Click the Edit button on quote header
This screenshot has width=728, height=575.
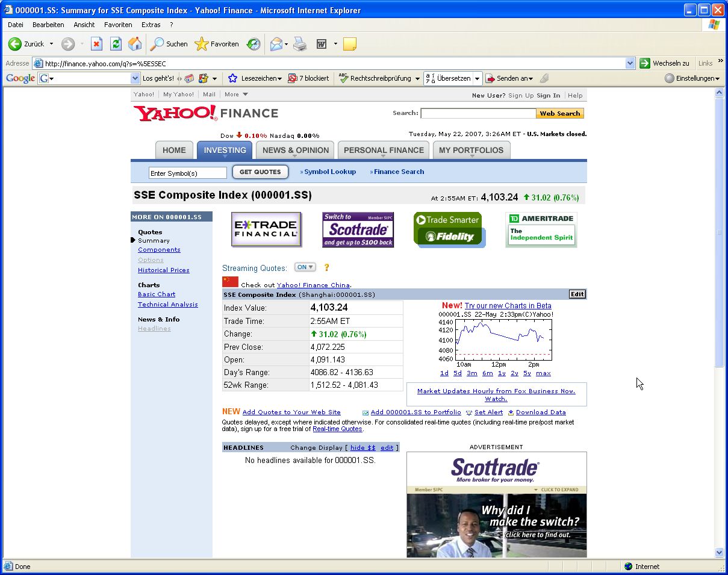click(577, 294)
